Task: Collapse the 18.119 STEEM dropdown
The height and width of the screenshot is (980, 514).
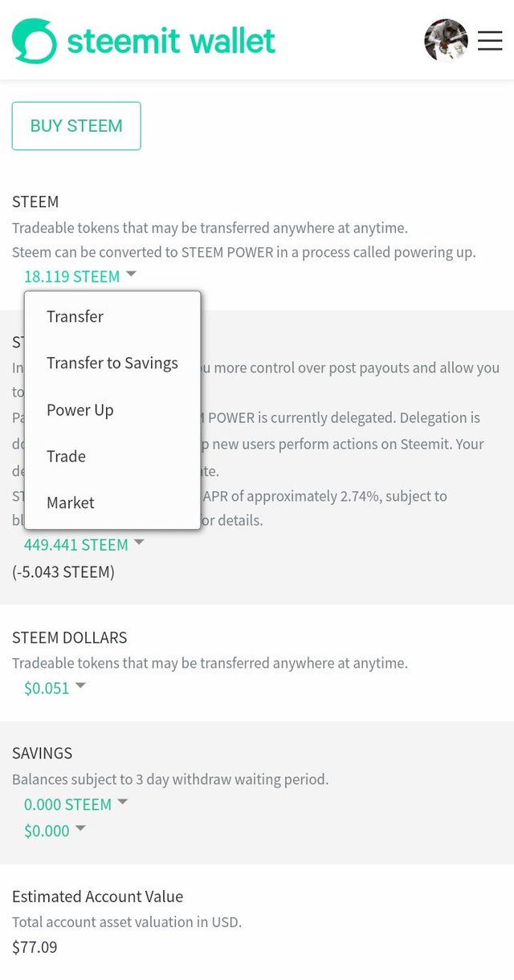Action: coord(80,276)
